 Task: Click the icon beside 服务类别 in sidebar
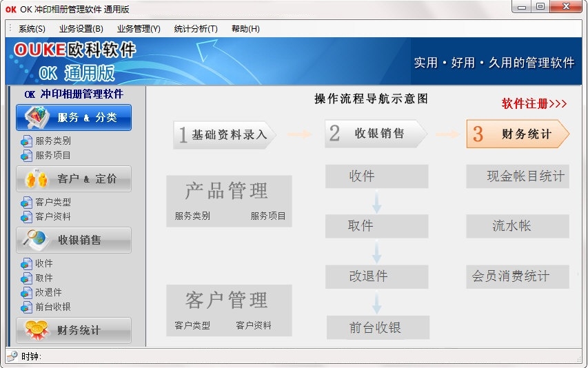pyautogui.click(x=26, y=141)
